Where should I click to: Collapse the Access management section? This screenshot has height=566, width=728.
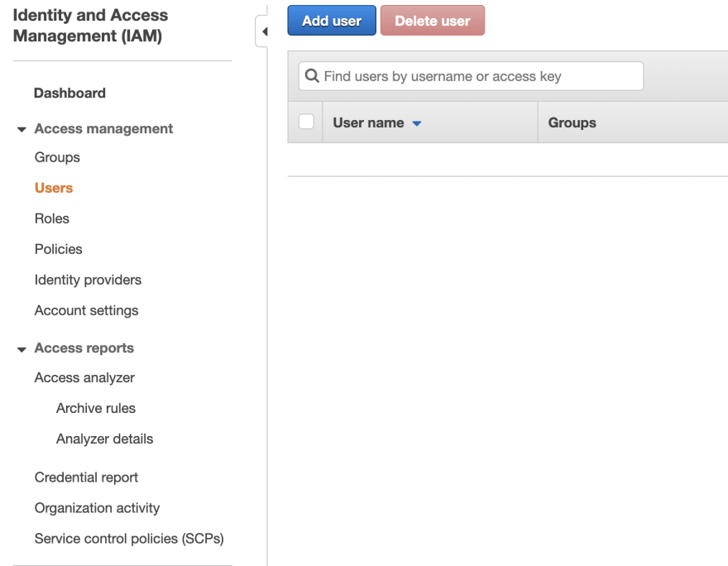[x=22, y=129]
